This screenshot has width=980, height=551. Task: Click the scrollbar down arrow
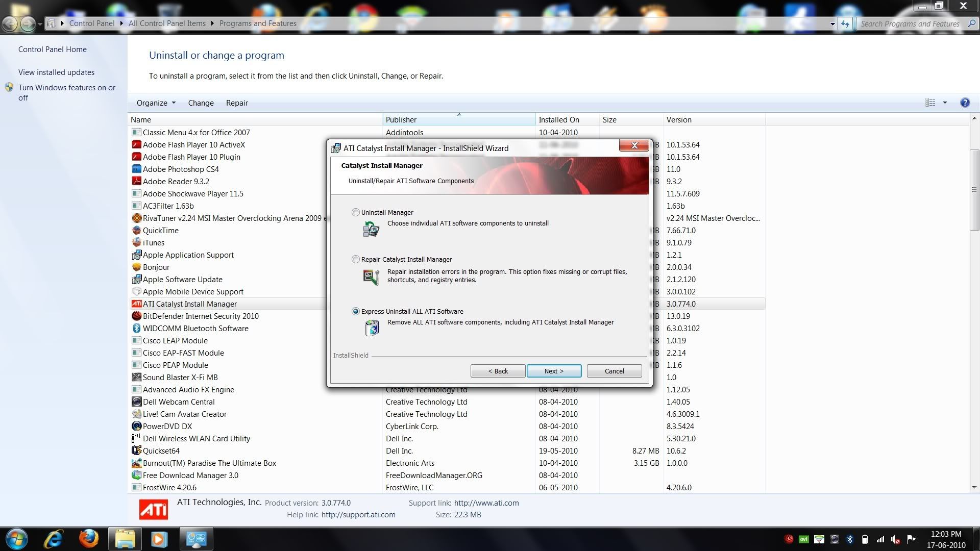coord(974,487)
